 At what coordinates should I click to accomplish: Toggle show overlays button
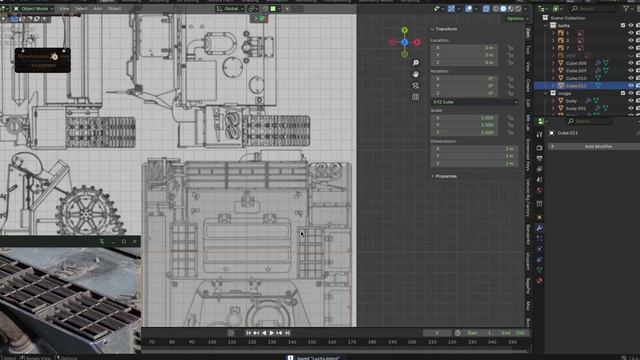coord(469,9)
